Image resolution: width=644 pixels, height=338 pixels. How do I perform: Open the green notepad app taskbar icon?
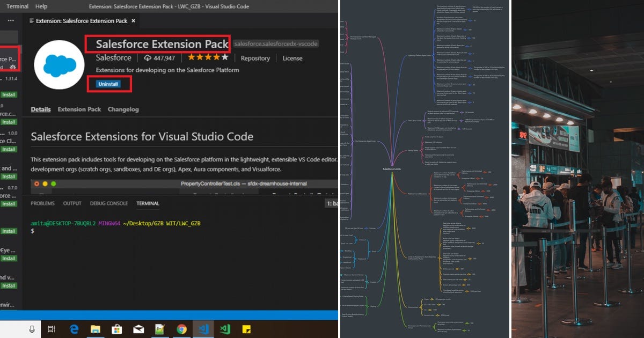tap(160, 329)
